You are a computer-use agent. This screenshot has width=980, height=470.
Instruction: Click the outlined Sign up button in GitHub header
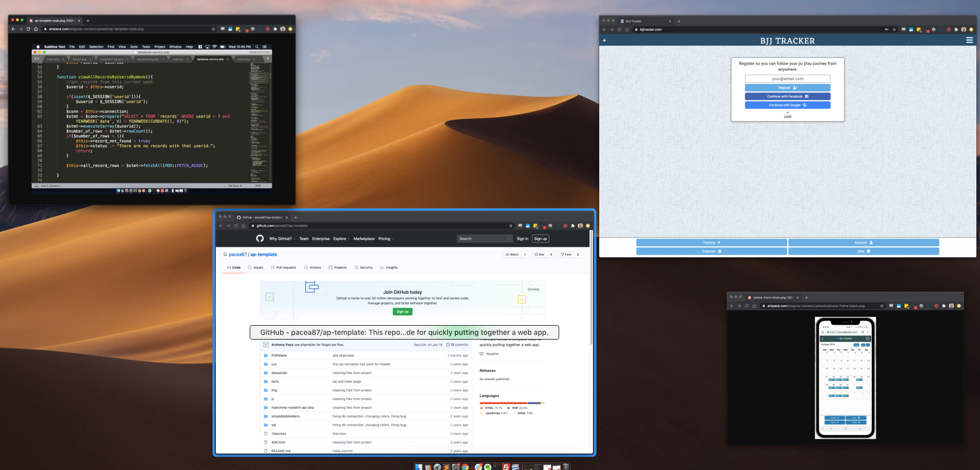click(x=541, y=239)
